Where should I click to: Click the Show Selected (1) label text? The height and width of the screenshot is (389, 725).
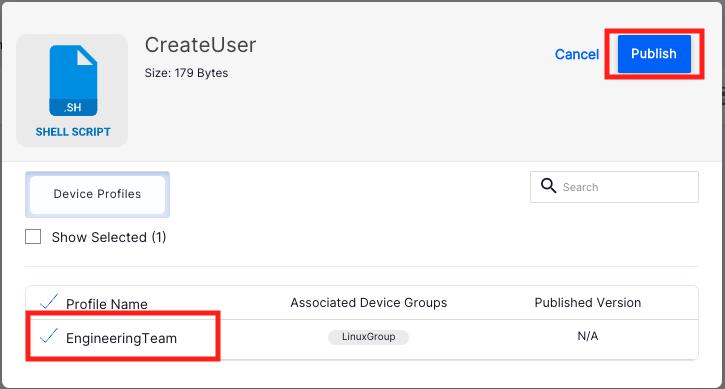pyautogui.click(x=109, y=237)
